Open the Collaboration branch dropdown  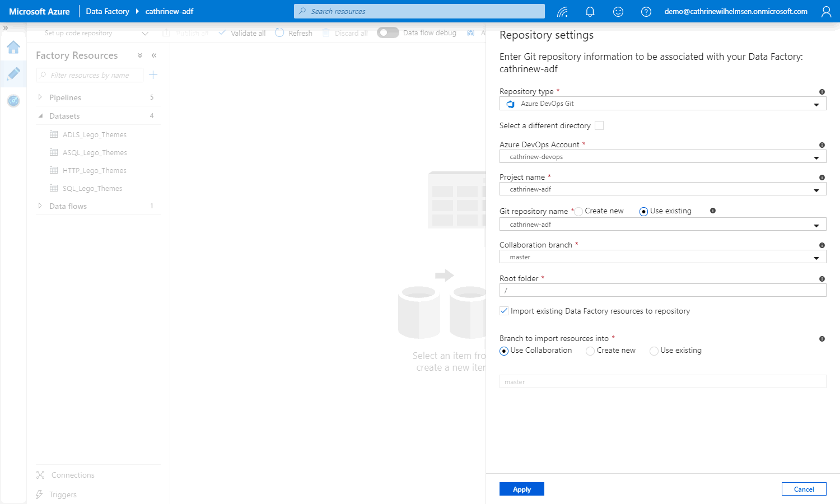point(662,257)
